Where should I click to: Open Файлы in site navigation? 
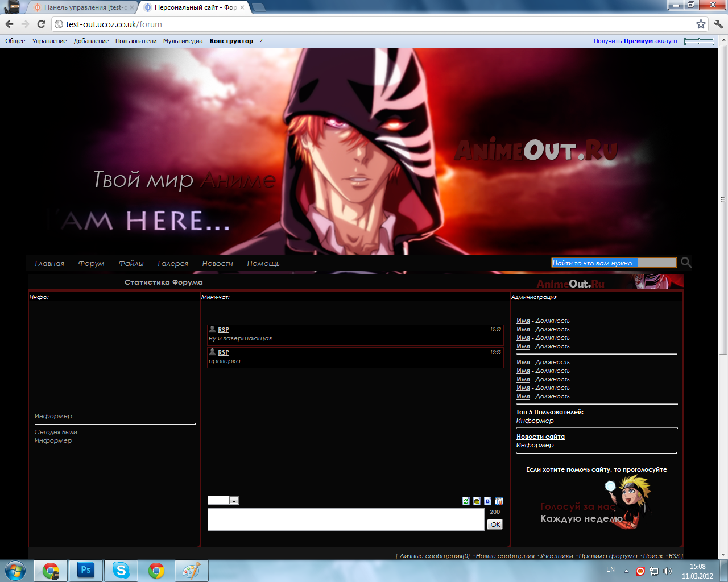coord(131,263)
